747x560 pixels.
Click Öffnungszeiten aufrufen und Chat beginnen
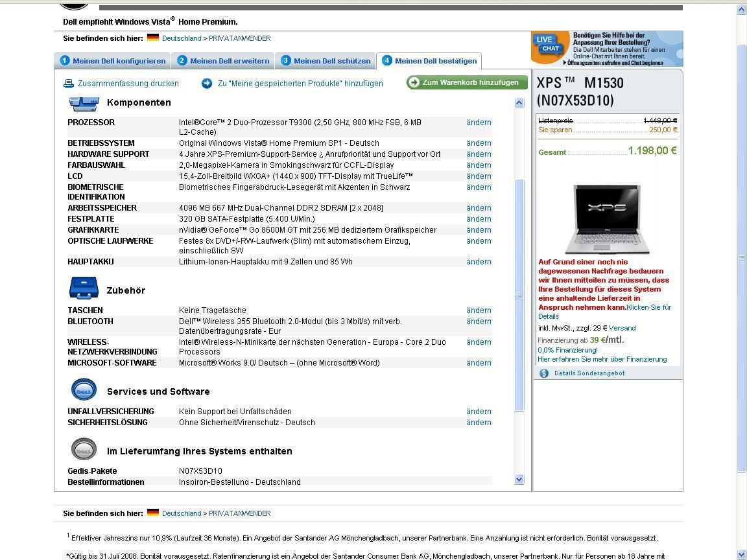[614, 63]
